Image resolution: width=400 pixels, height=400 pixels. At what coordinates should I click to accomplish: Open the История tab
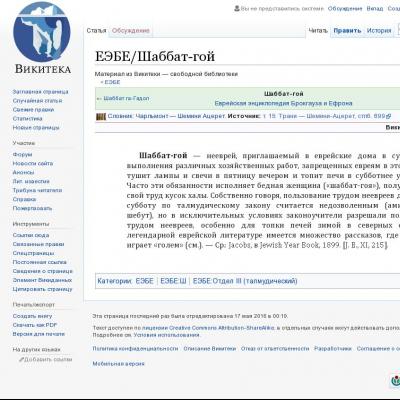click(379, 31)
